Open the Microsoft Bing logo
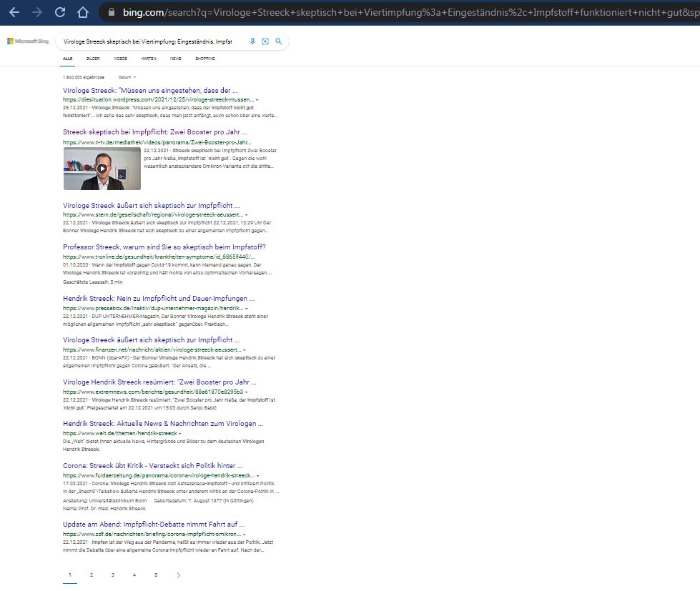The height and width of the screenshot is (591, 700). point(29,41)
